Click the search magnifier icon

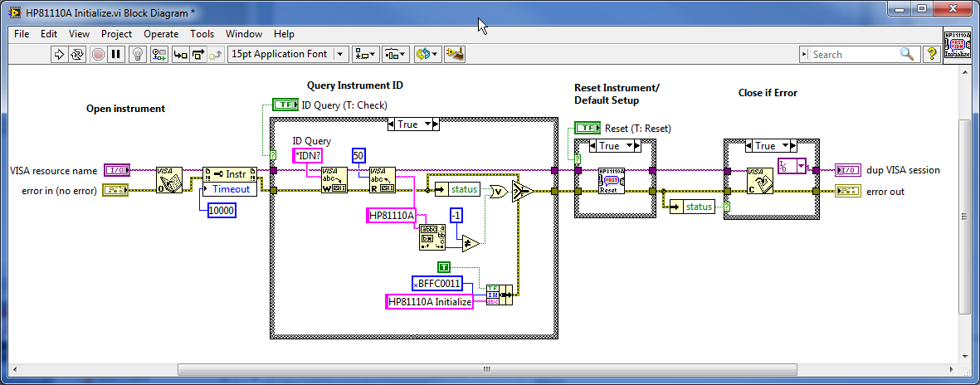[x=906, y=55]
